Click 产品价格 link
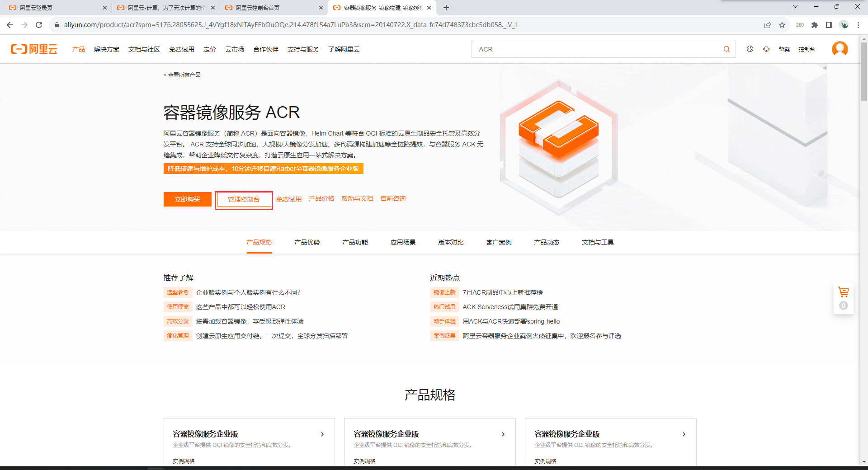This screenshot has height=470, width=868. 321,198
